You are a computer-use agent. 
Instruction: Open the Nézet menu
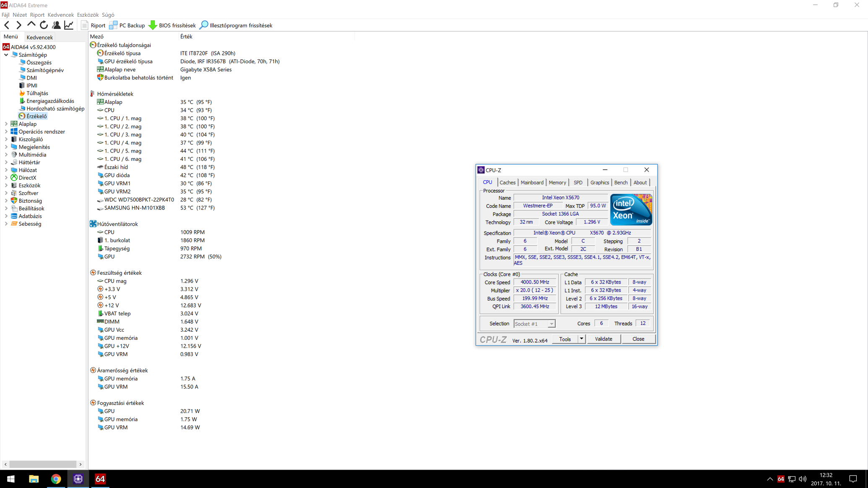click(20, 15)
